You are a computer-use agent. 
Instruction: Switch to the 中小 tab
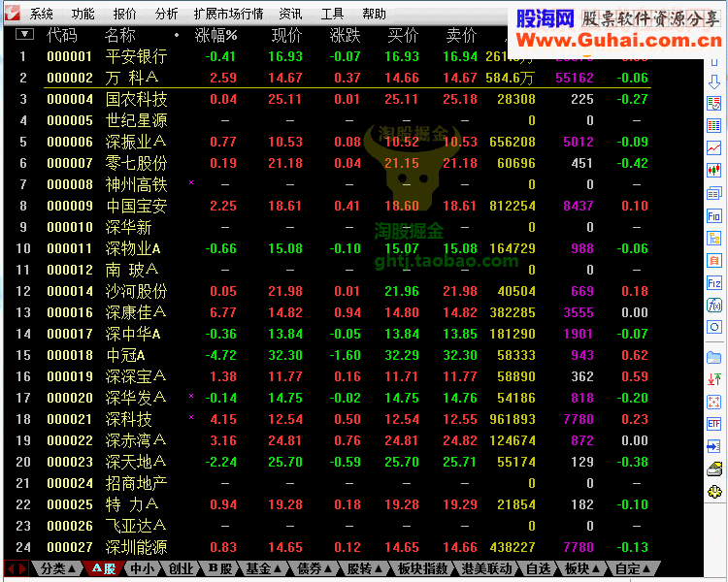pyautogui.click(x=142, y=568)
